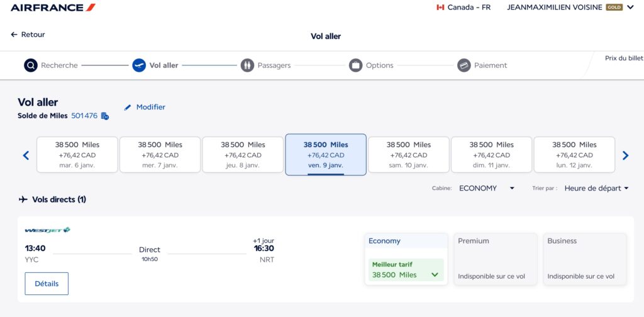Open the ECONOMY cabin dropdown

pos(487,188)
